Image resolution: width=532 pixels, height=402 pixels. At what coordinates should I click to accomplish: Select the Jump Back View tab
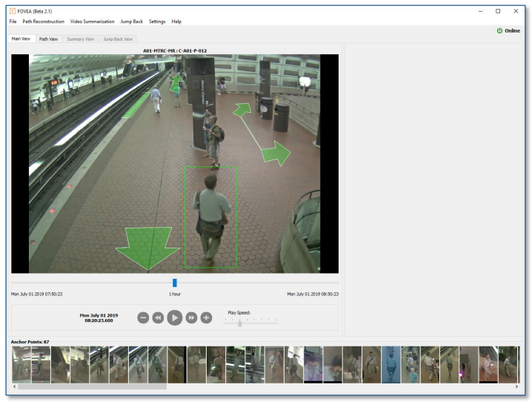tap(118, 39)
